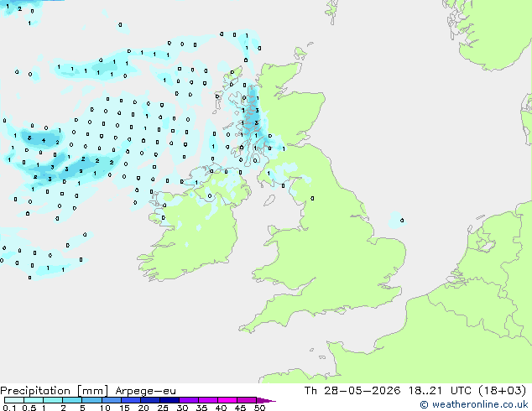The width and height of the screenshot is (532, 411).
Task: Click the 40–45 mm magenta legend swatch
Action: tap(227, 400)
